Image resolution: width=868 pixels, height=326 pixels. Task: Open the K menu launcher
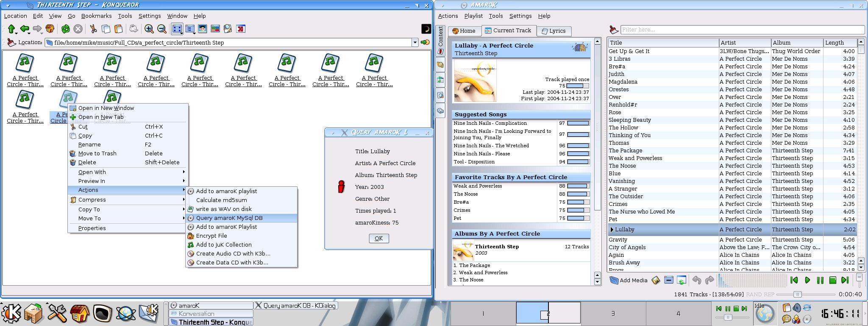tap(11, 313)
